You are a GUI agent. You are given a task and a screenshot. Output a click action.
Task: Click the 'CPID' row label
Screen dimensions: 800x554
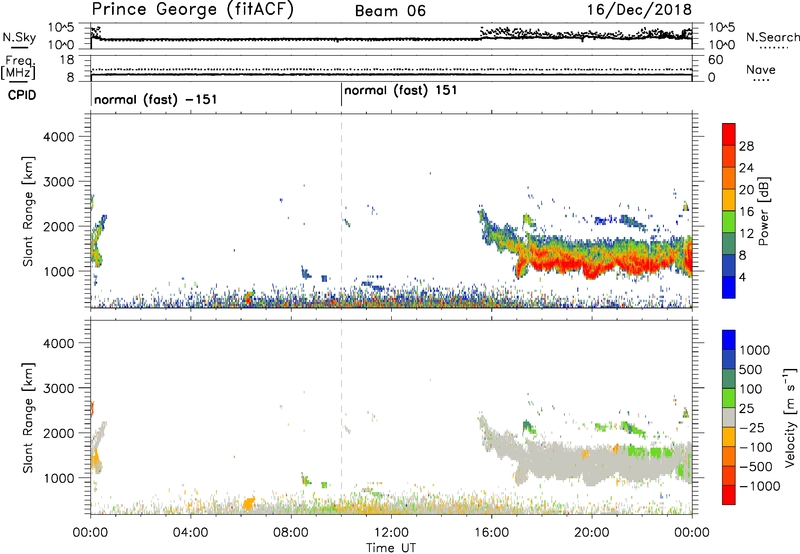(x=22, y=95)
